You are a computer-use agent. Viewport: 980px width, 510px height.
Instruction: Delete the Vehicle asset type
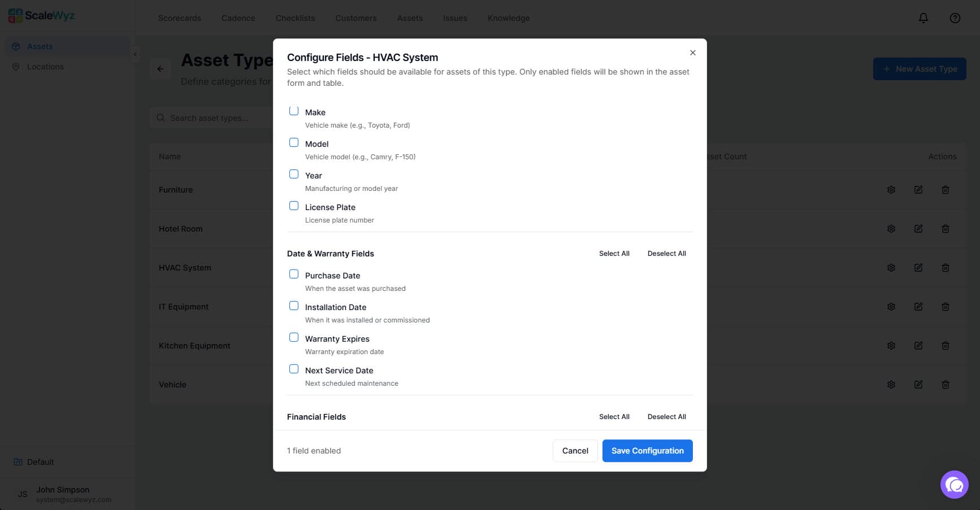click(946, 385)
